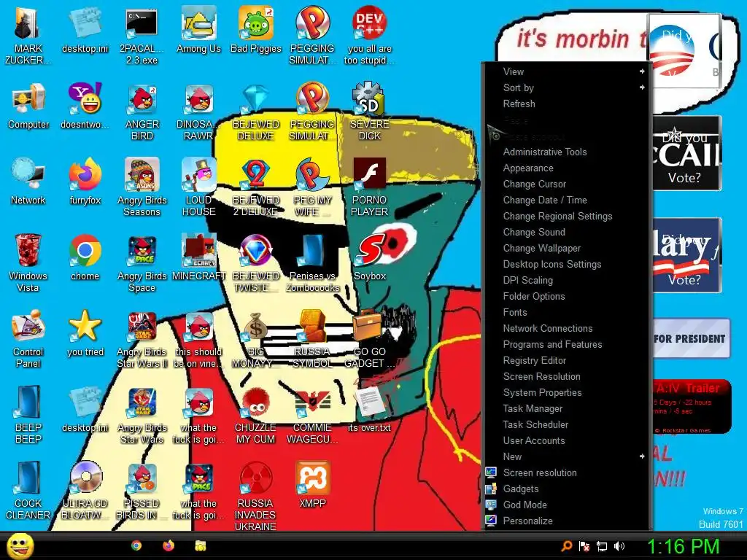747x560 pixels.
Task: Select DPI Scaling menu entry
Action: (x=566, y=280)
